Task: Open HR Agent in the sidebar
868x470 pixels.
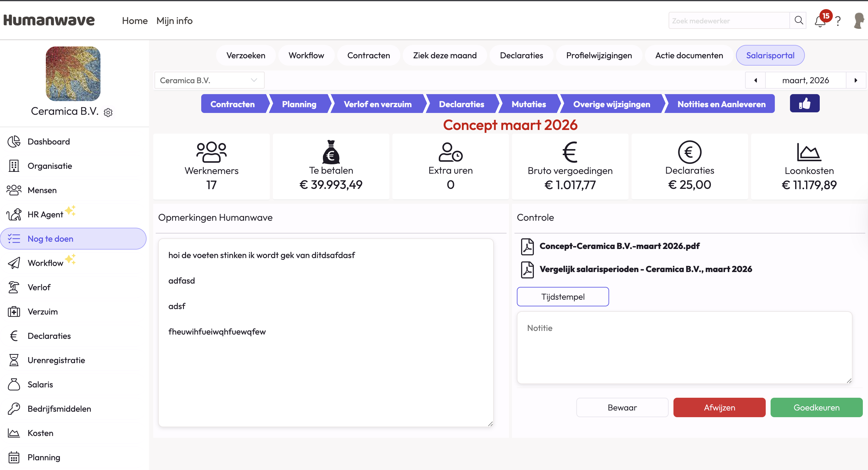Action: pos(46,214)
